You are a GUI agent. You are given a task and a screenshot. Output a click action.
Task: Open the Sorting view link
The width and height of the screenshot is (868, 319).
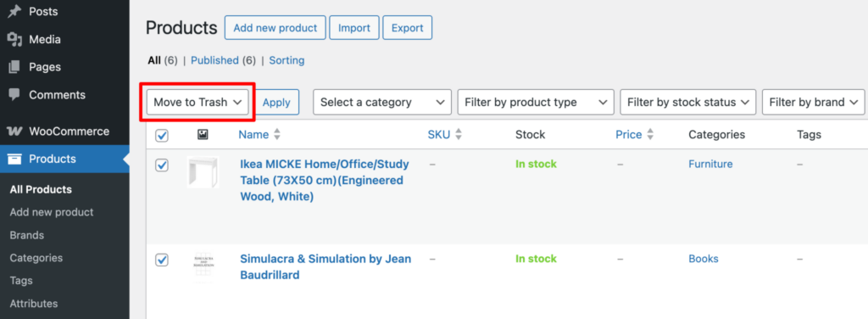click(x=287, y=60)
